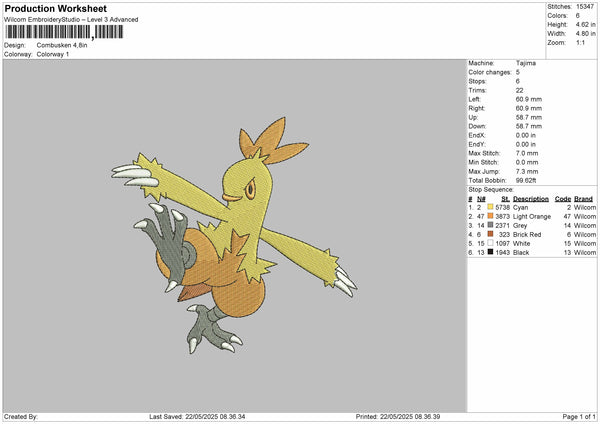The image size is (600, 424).
Task: Click the Brick Red thread swatch
Action: 490,234
